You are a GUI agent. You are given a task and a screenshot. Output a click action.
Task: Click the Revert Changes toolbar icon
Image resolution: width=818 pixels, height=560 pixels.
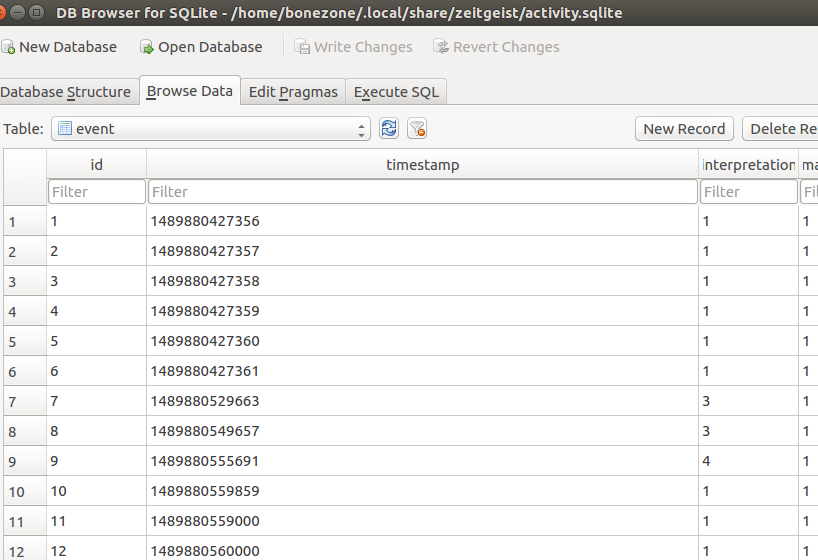click(441, 47)
